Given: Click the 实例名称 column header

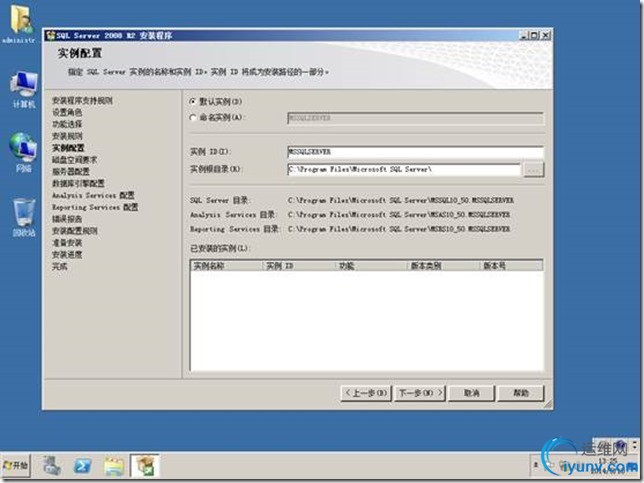Looking at the screenshot, I should (227, 266).
